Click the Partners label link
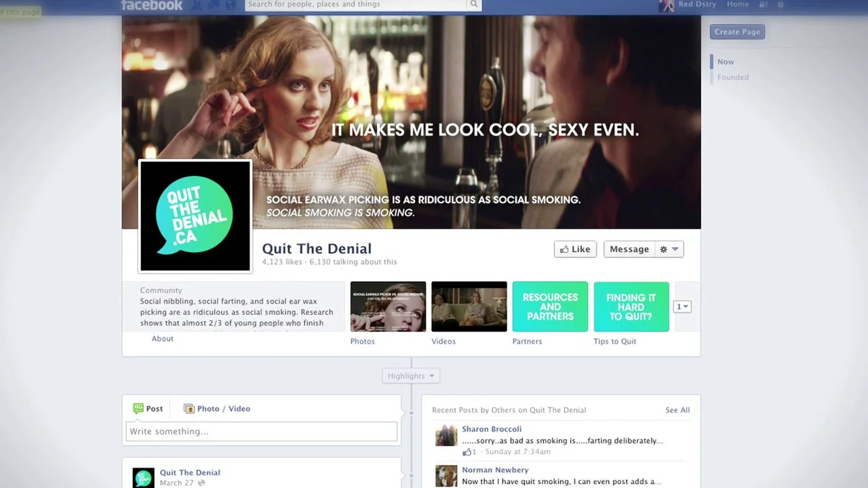This screenshot has width=868, height=488. [527, 342]
